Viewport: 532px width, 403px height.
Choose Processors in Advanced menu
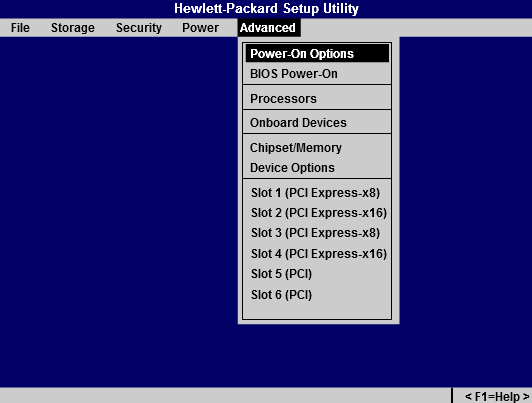click(x=317, y=99)
